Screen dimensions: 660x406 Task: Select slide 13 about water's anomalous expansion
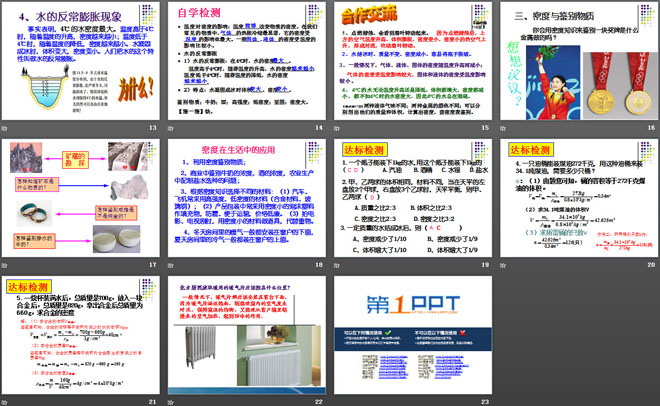pos(80,62)
